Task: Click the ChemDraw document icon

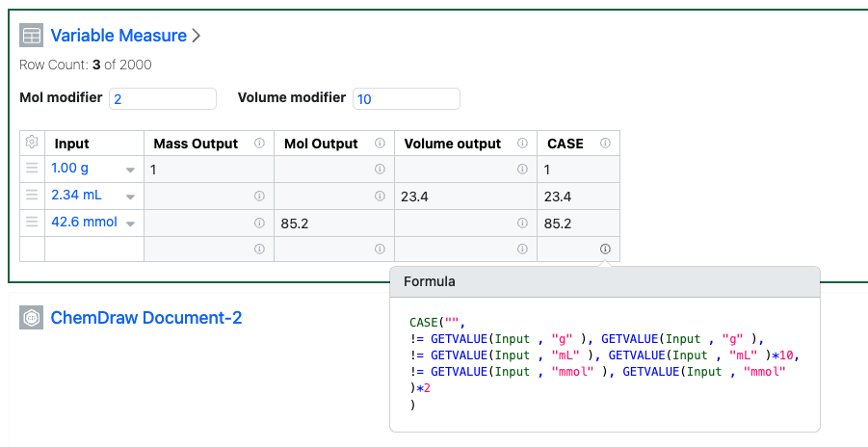Action: pyautogui.click(x=32, y=318)
